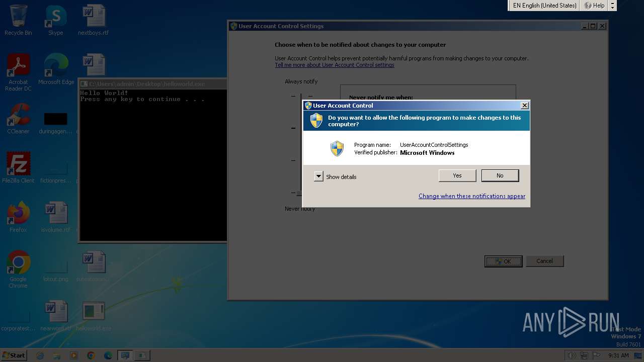644x362 pixels.
Task: Open Windows Explorer folder on taskbar
Action: pos(57,355)
